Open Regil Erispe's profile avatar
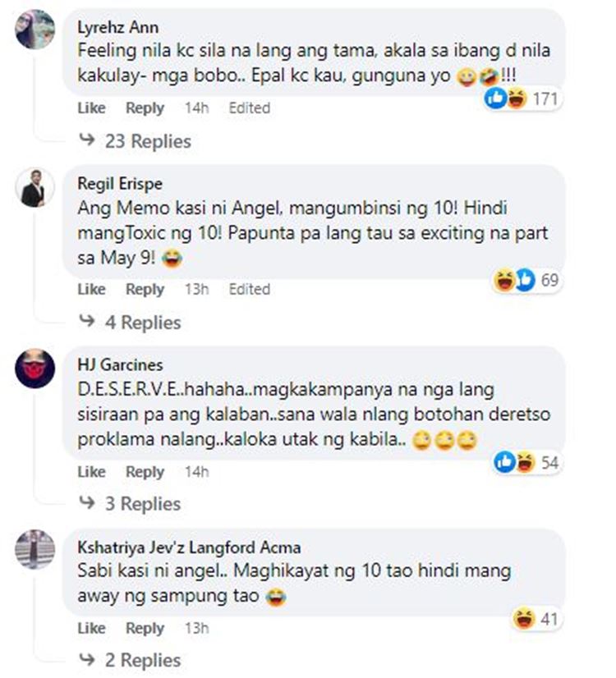616x678 pixels. (x=35, y=188)
